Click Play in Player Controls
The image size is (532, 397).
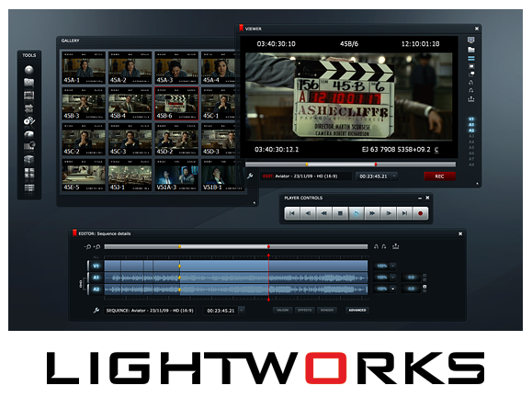[357, 213]
